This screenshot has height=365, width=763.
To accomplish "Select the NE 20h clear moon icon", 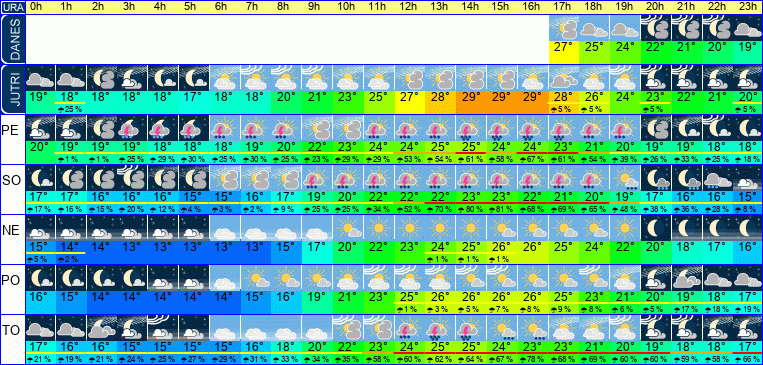I will 656,228.
